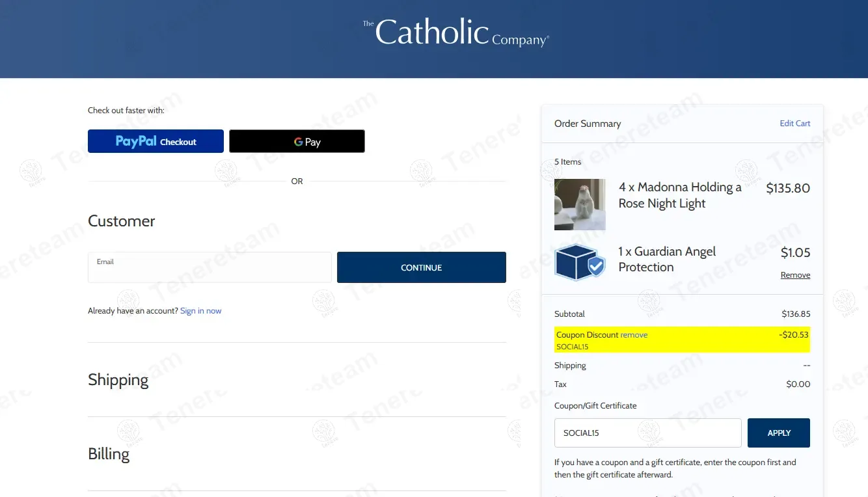Apply the coupon with APPLY button
868x497 pixels.
[x=779, y=433]
